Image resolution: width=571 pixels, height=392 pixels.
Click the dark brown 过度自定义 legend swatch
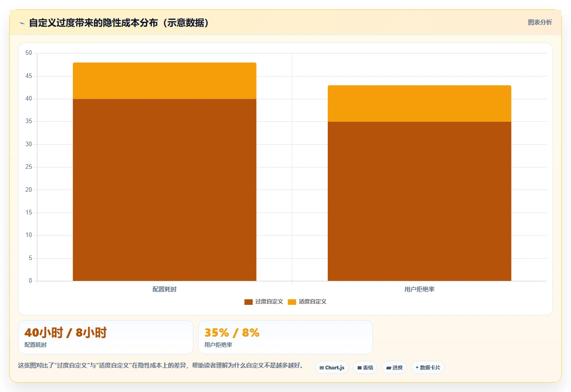248,302
